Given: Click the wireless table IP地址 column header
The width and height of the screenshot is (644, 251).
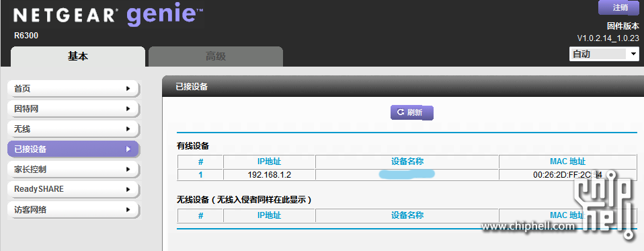Looking at the screenshot, I should pyautogui.click(x=270, y=215).
